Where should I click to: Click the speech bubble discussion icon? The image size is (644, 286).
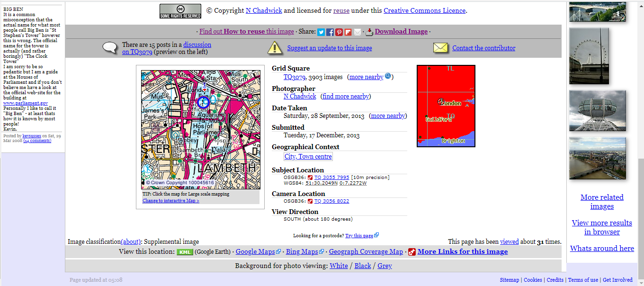click(x=110, y=48)
